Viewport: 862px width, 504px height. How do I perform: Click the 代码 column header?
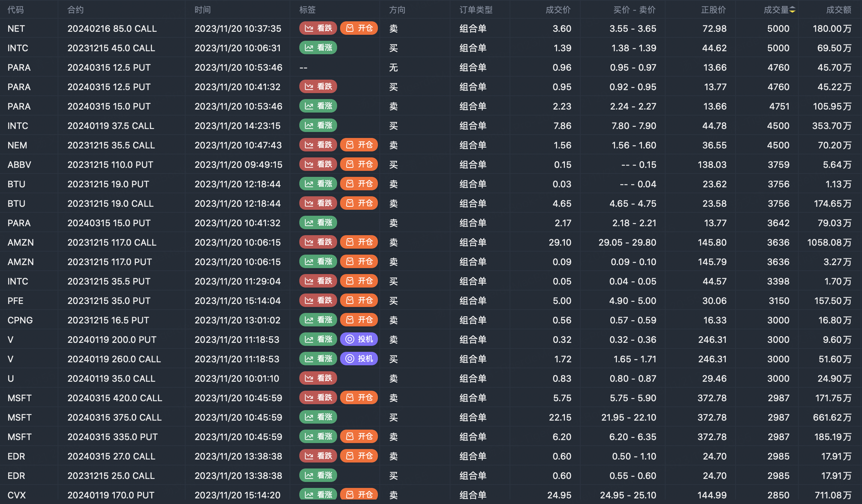click(16, 10)
